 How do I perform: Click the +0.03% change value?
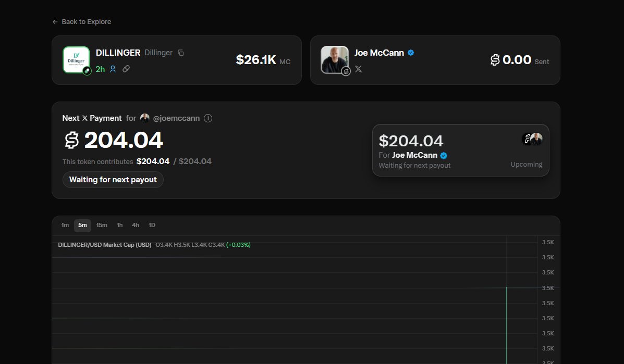pyautogui.click(x=238, y=245)
